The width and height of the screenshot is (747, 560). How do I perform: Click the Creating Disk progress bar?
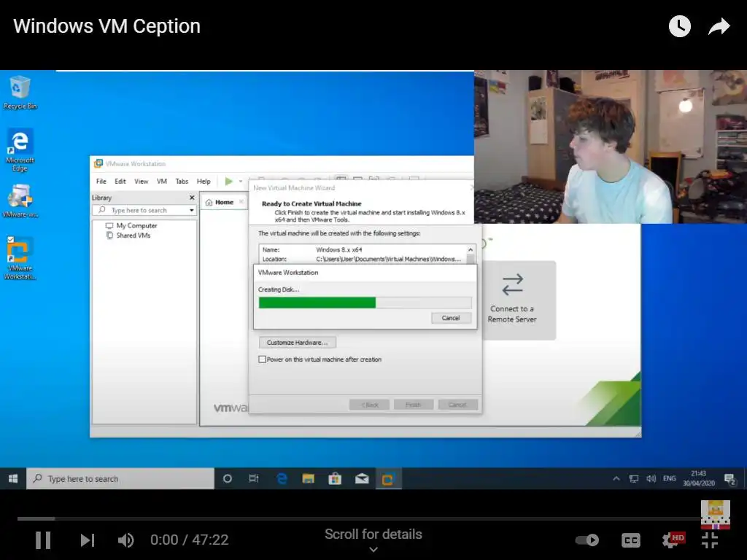[365, 303]
